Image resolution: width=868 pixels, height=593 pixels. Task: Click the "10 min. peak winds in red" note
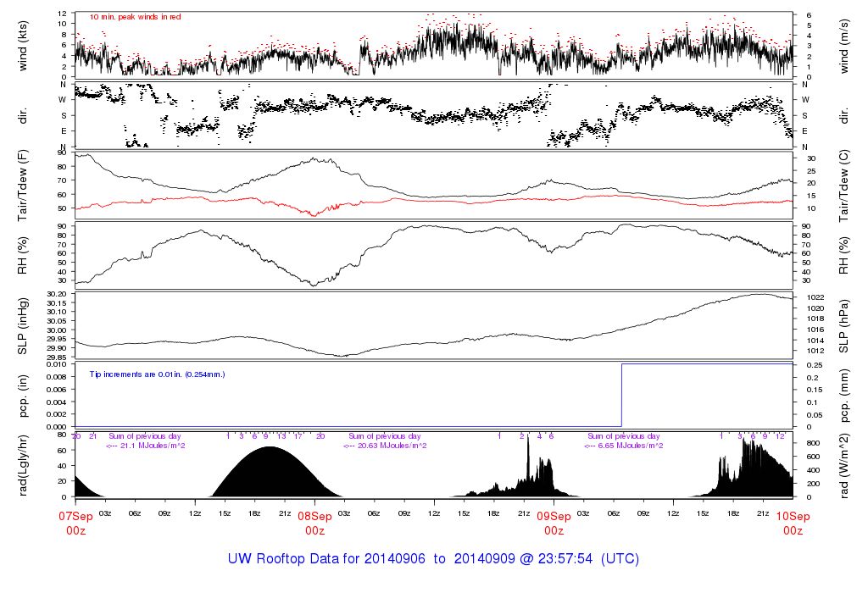pos(135,17)
